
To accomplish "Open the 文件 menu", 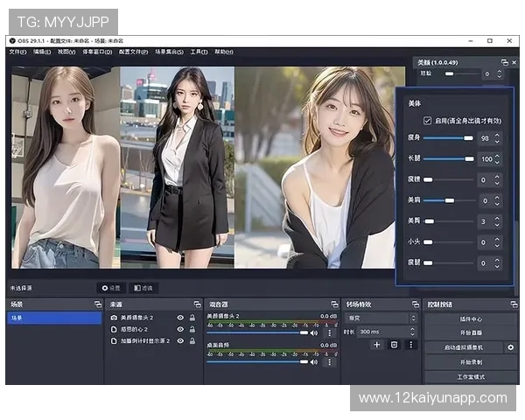I will click(x=17, y=52).
